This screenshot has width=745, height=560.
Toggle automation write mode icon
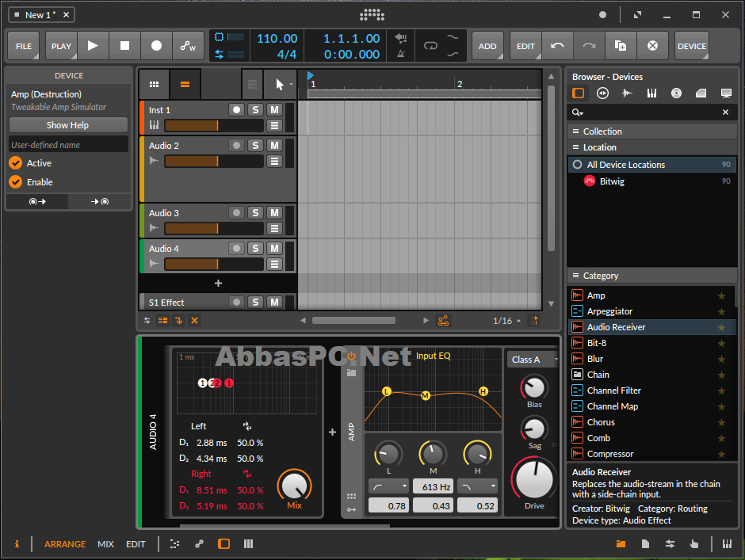coord(188,46)
